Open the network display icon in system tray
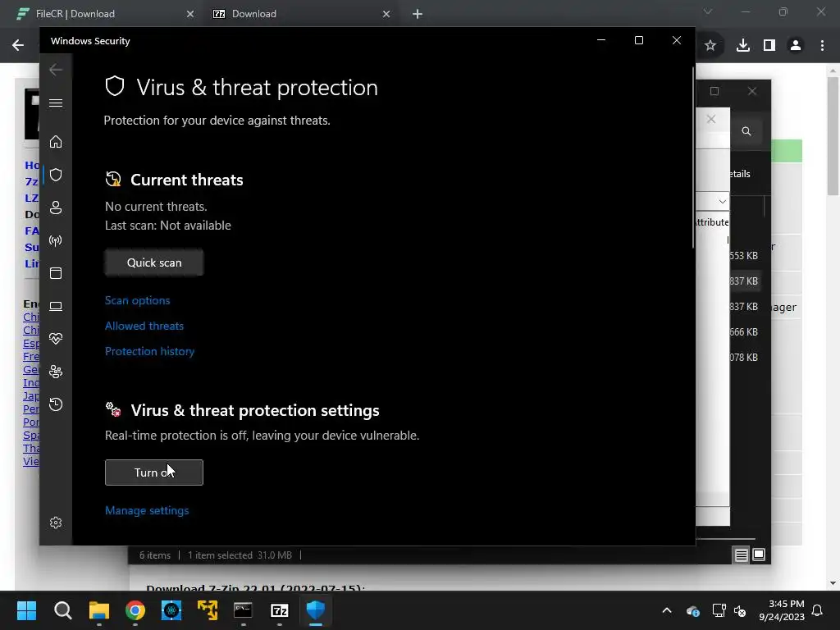The height and width of the screenshot is (630, 840). click(x=719, y=610)
